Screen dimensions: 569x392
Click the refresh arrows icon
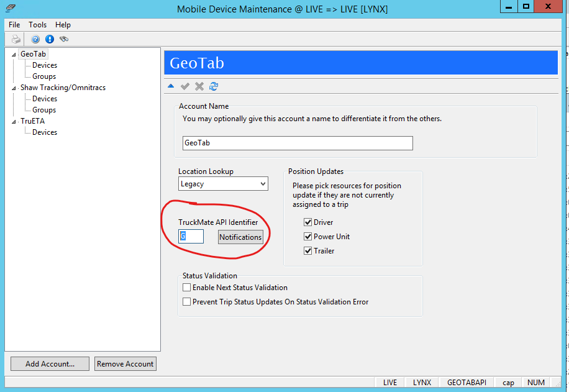pos(214,86)
